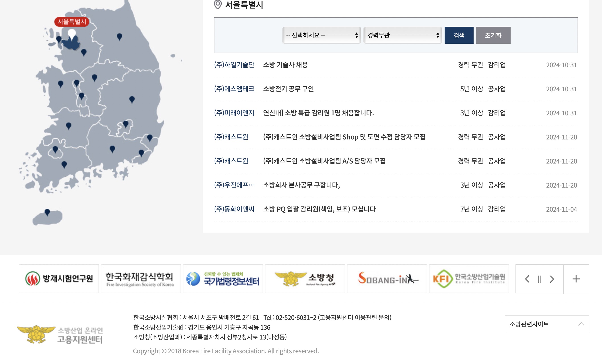Click the Seoul white map pin
The width and height of the screenshot is (602, 364).
point(72,34)
